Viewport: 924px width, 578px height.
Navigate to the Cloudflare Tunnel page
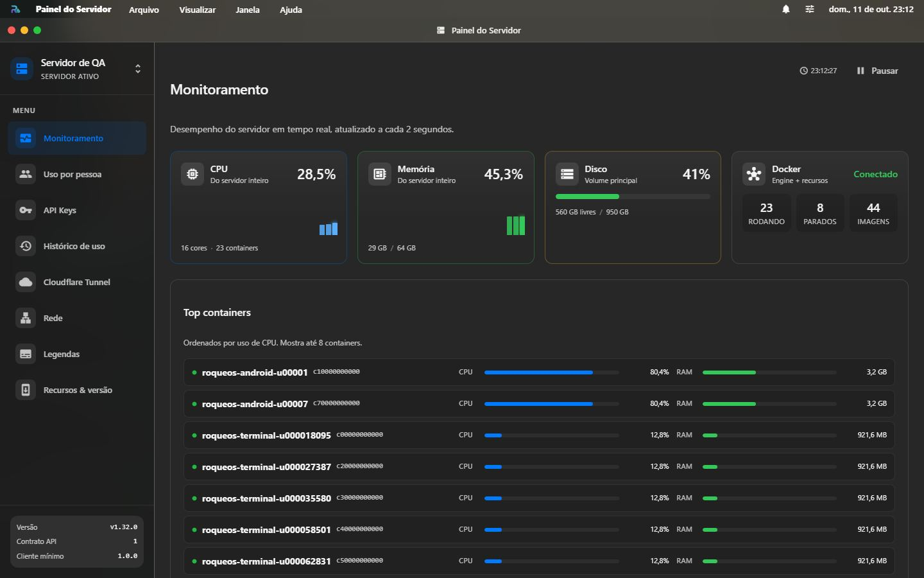pyautogui.click(x=77, y=282)
